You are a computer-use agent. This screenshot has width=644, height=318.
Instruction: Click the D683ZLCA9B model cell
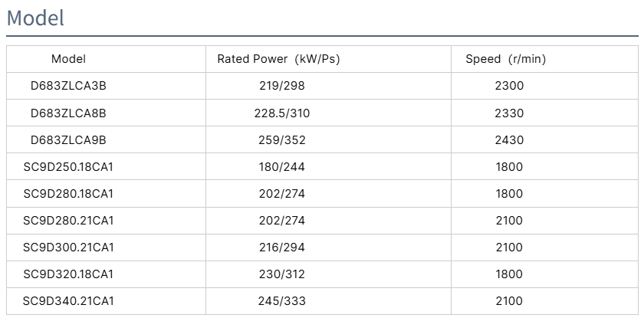[x=68, y=140]
